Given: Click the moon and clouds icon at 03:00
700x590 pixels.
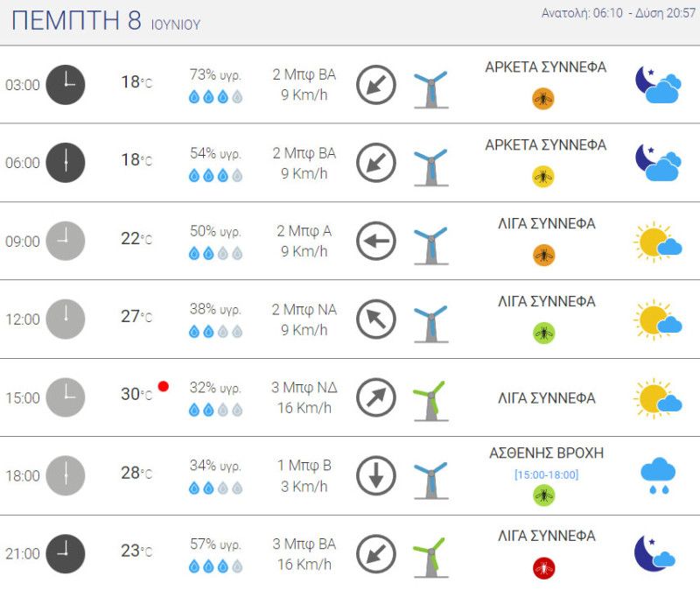Looking at the screenshot, I should point(658,85).
